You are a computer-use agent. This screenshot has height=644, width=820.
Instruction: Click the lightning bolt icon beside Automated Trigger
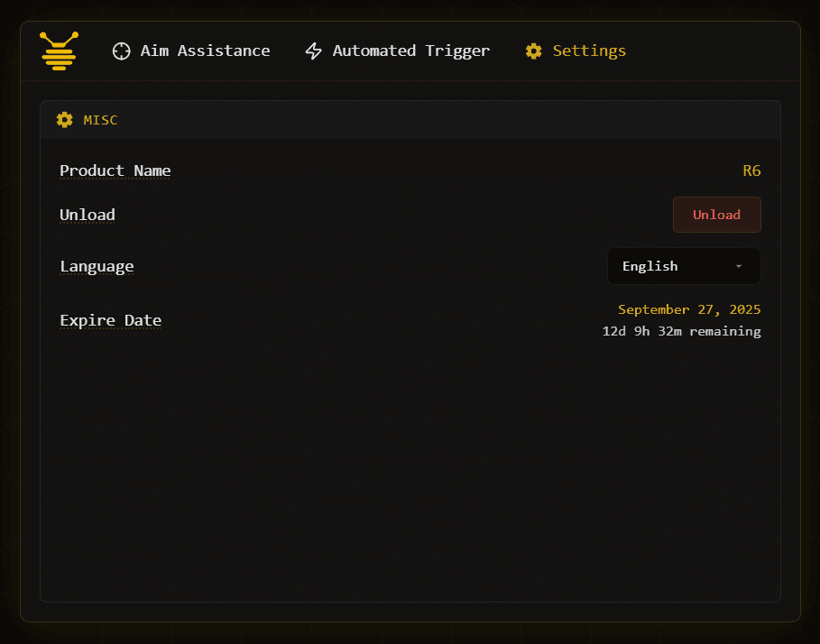point(313,51)
